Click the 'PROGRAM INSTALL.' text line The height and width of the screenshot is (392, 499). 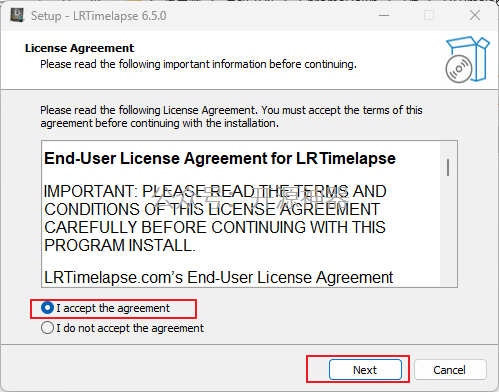(x=120, y=246)
